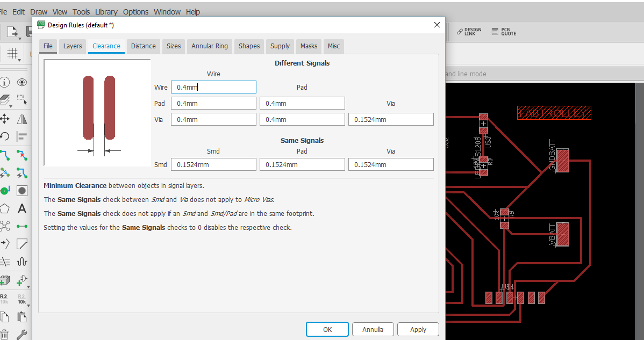Select the Align tool
Image resolution: width=644 pixels, height=340 pixels.
(x=22, y=136)
